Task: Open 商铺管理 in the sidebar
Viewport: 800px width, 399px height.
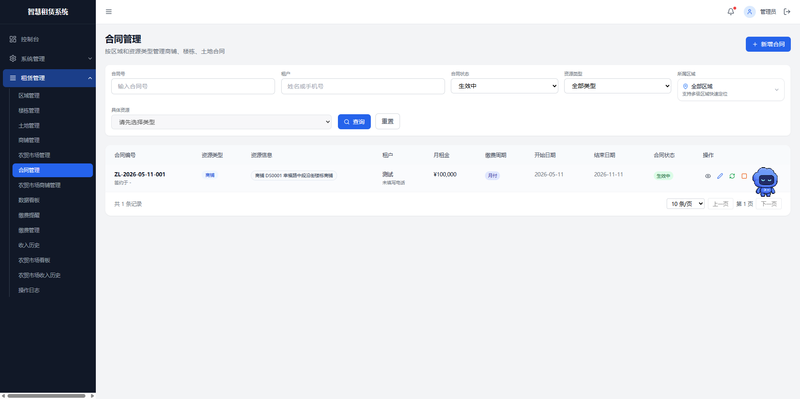Action: 29,140
